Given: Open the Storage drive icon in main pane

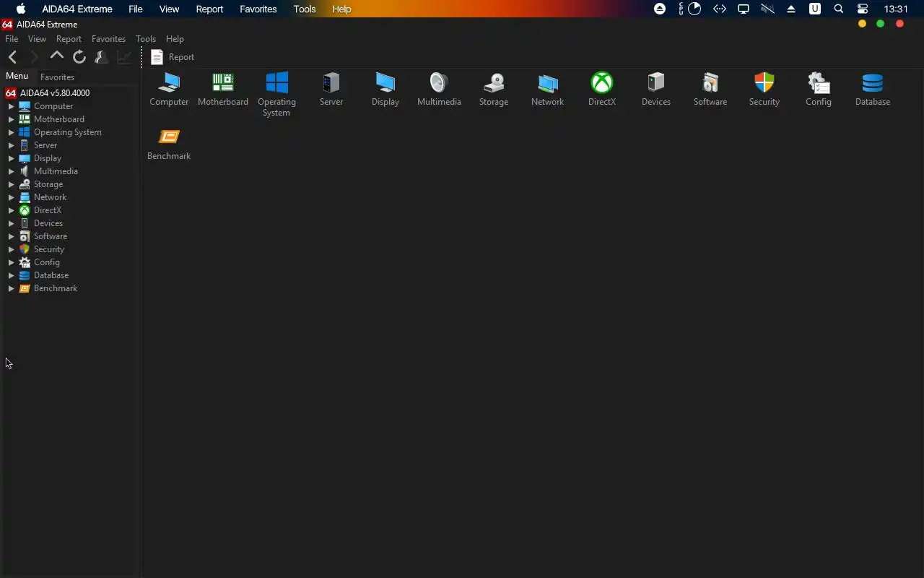Looking at the screenshot, I should [x=494, y=83].
